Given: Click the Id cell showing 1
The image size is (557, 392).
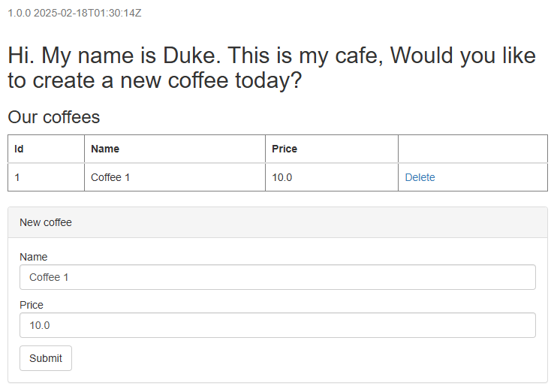Looking at the screenshot, I should pyautogui.click(x=17, y=178).
